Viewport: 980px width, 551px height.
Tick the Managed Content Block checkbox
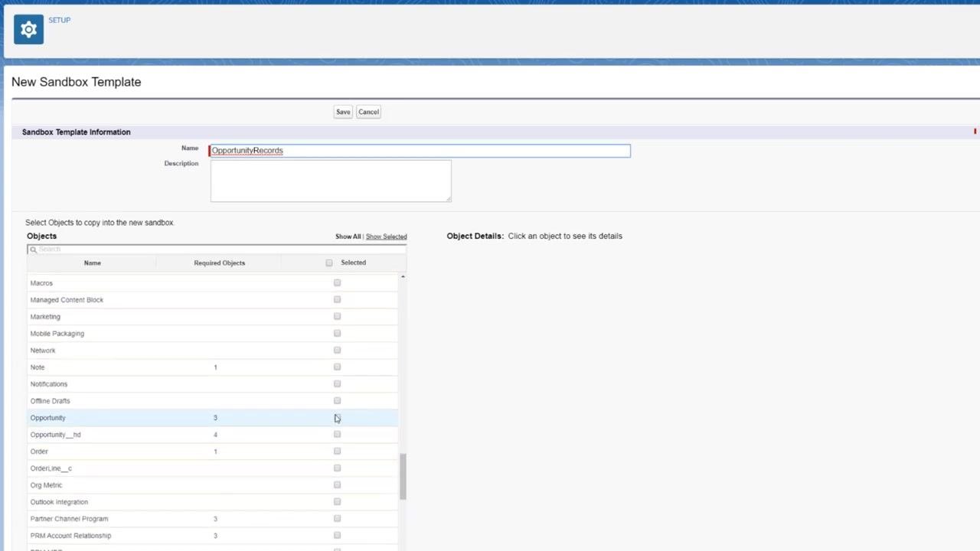(x=337, y=299)
